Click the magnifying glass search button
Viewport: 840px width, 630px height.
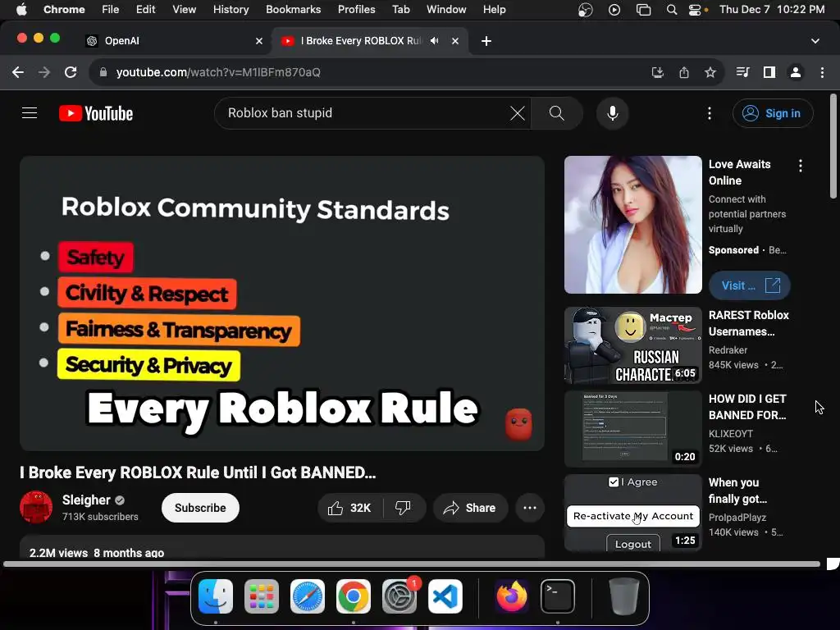click(557, 113)
